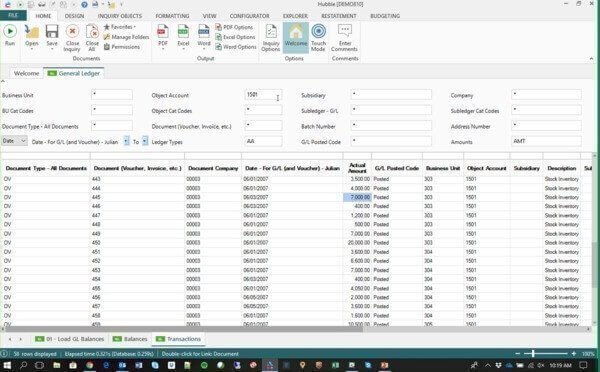Select the Transactions sheet tab
600x372 pixels.
[178, 339]
